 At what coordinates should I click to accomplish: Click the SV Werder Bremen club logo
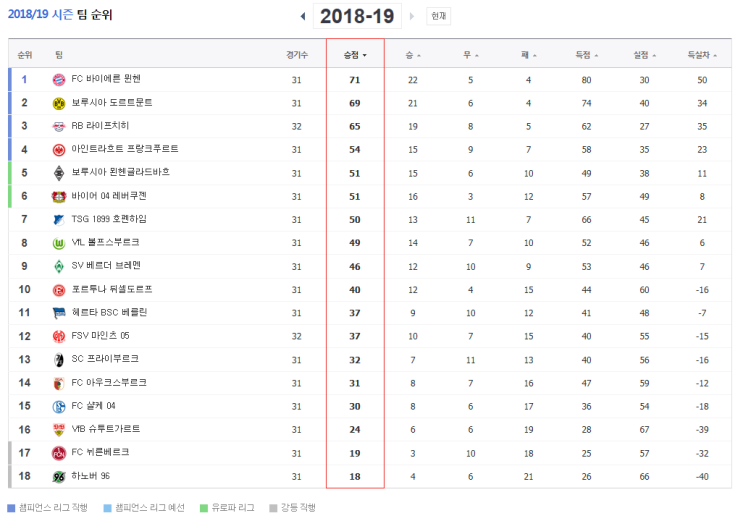tap(59, 266)
